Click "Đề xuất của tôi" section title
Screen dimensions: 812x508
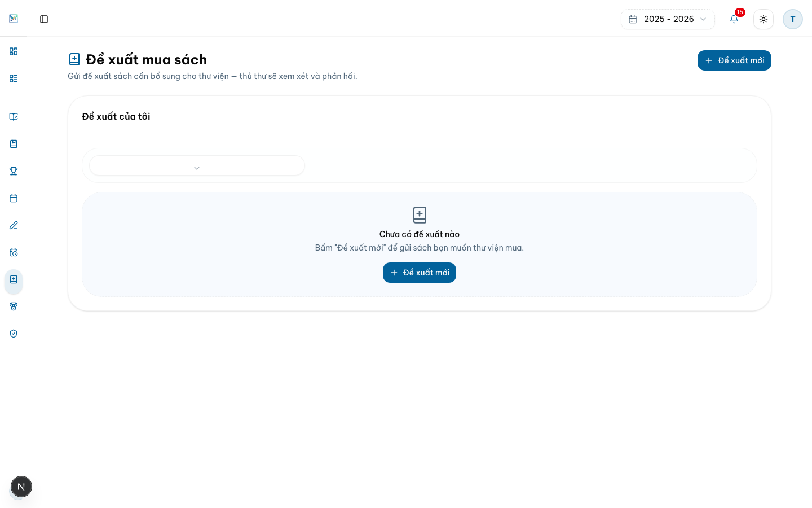pos(116,116)
